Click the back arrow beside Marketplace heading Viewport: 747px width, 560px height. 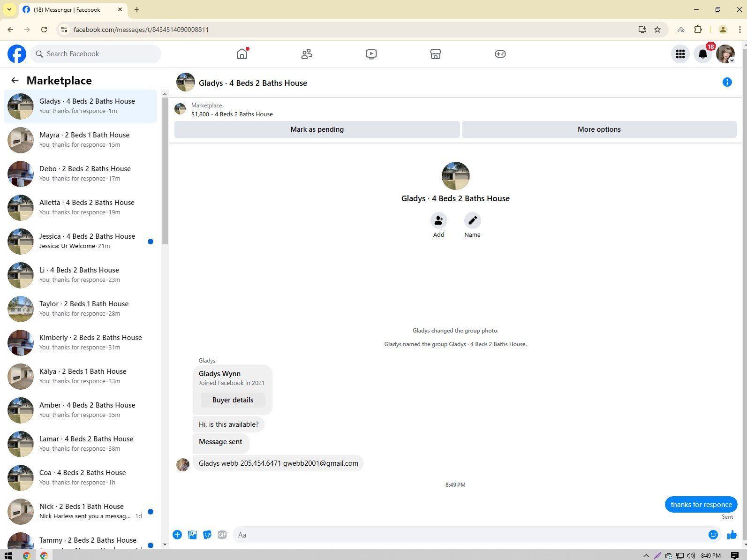tap(15, 80)
